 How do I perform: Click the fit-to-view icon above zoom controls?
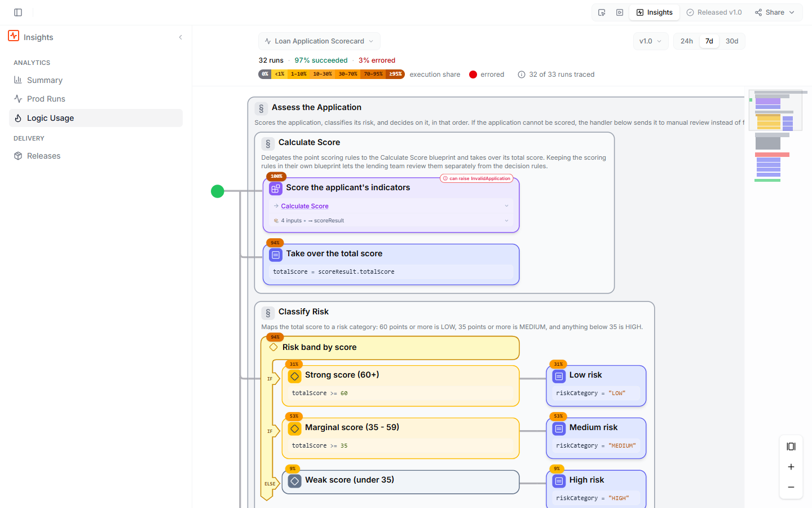[791, 446]
